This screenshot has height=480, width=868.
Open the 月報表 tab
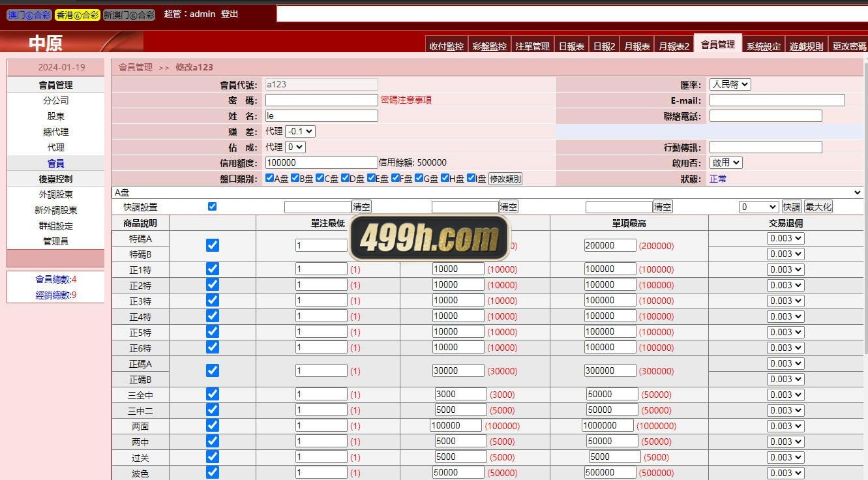[636, 46]
